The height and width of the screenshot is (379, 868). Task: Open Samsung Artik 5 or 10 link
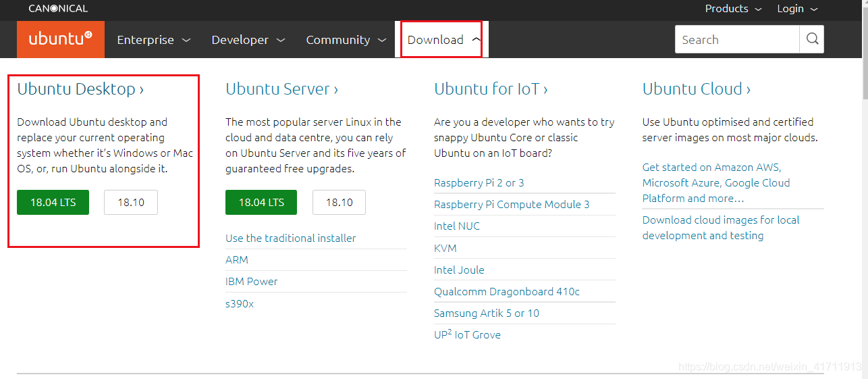[487, 313]
